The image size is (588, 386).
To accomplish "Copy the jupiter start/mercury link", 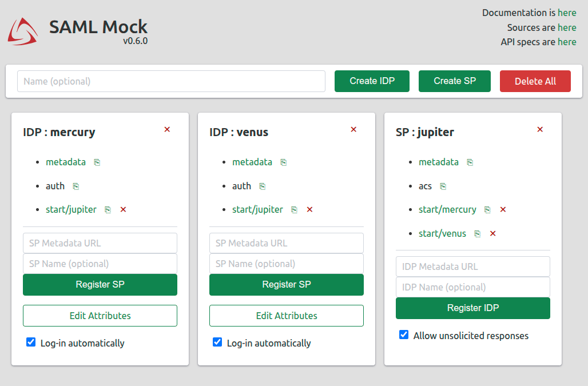I will (x=487, y=210).
